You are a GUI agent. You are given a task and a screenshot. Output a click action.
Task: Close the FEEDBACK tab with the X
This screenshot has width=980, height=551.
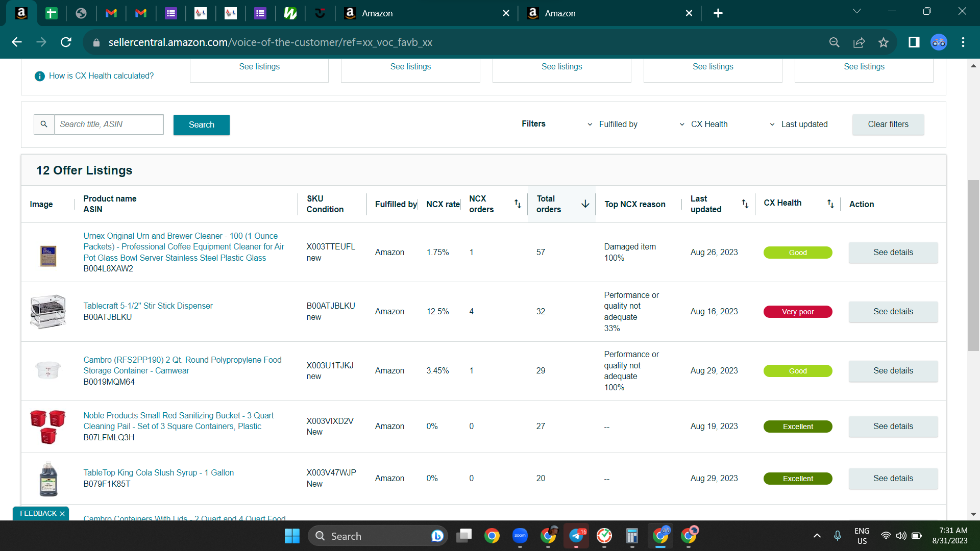62,514
